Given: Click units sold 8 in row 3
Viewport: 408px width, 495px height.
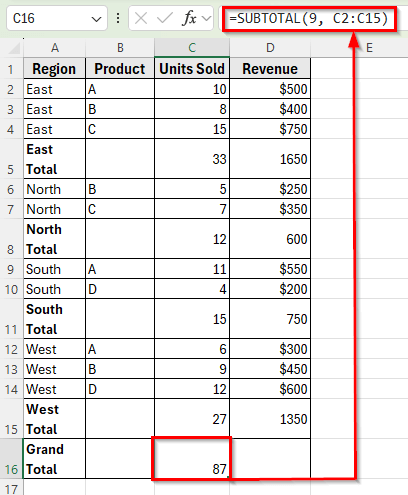Looking at the screenshot, I should point(192,109).
